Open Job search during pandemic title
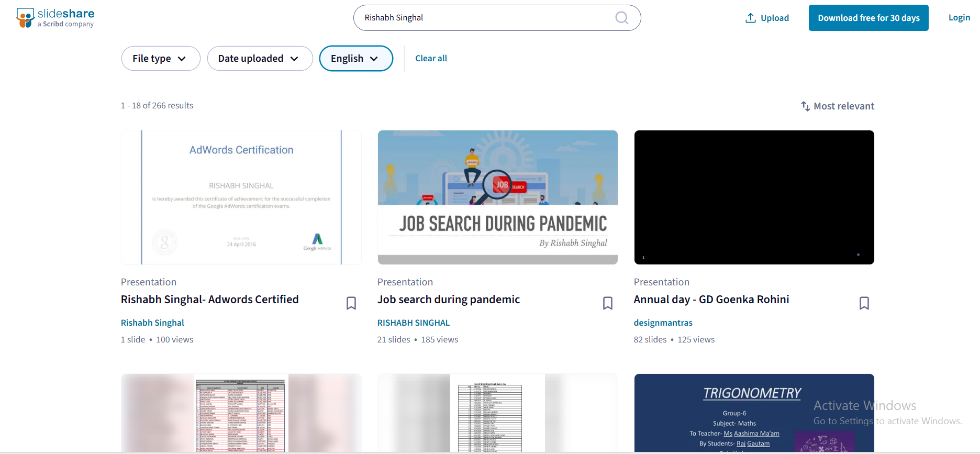The image size is (980, 454). tap(448, 300)
